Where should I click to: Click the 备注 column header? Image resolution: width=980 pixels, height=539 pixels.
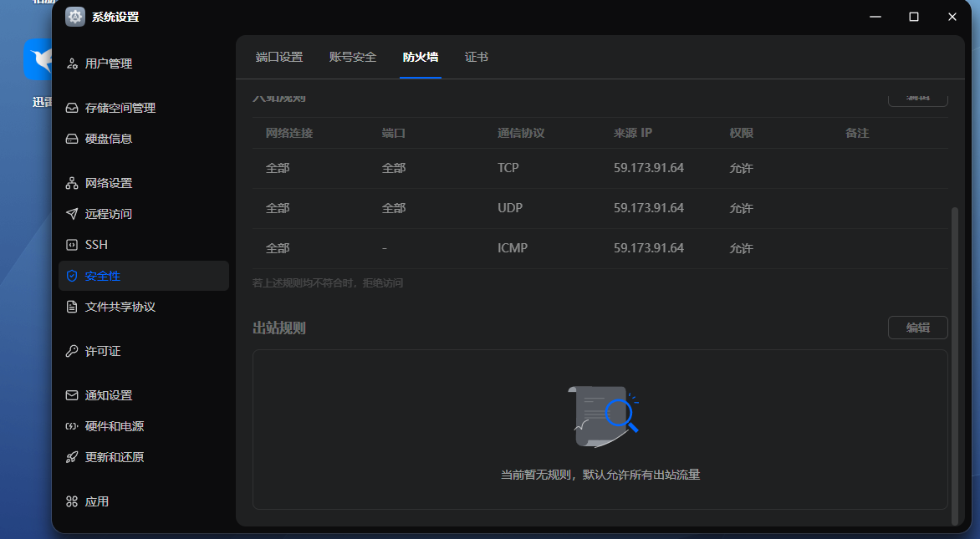coord(857,133)
